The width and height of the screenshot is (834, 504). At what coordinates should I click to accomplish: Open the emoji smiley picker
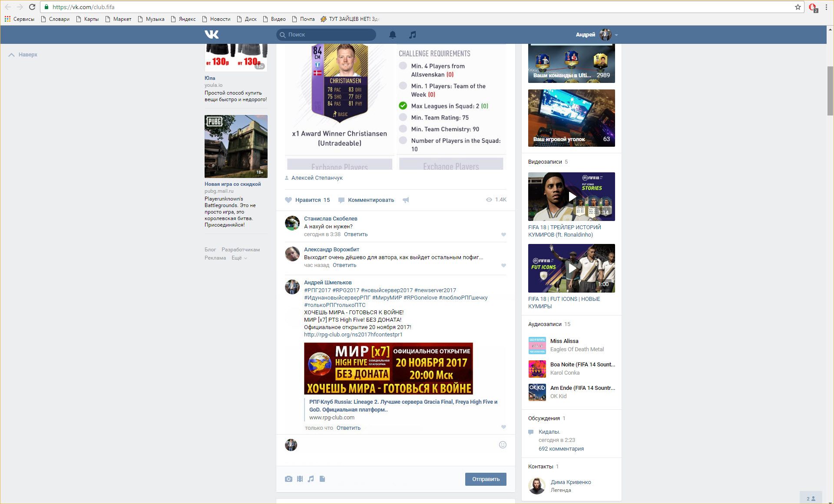click(503, 445)
